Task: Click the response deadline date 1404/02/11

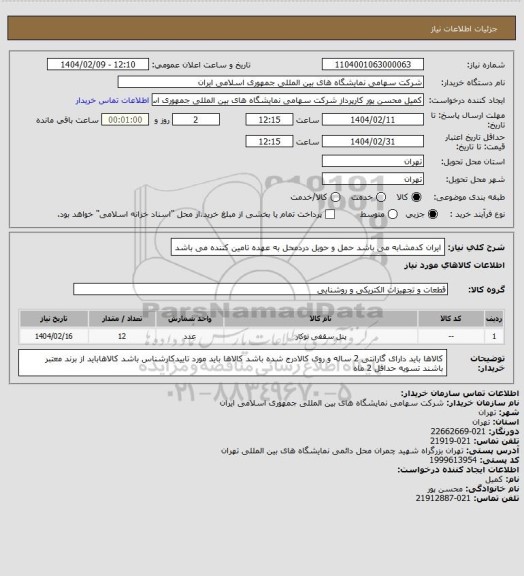Action: pos(373,120)
